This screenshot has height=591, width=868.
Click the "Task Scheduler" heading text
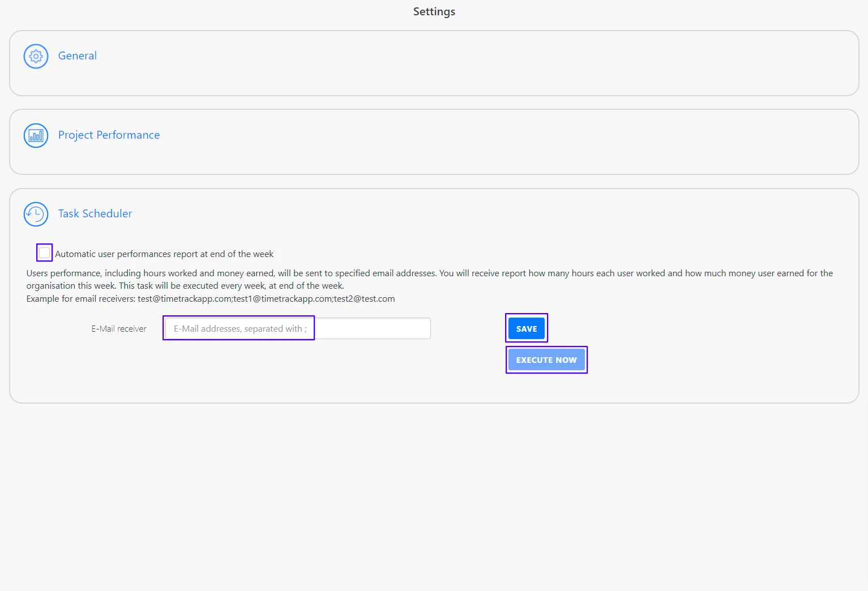point(95,213)
